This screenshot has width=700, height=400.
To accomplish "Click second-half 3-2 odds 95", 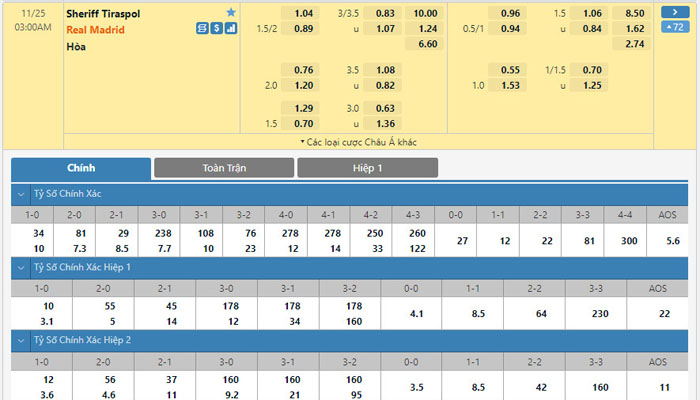I will (x=356, y=395).
